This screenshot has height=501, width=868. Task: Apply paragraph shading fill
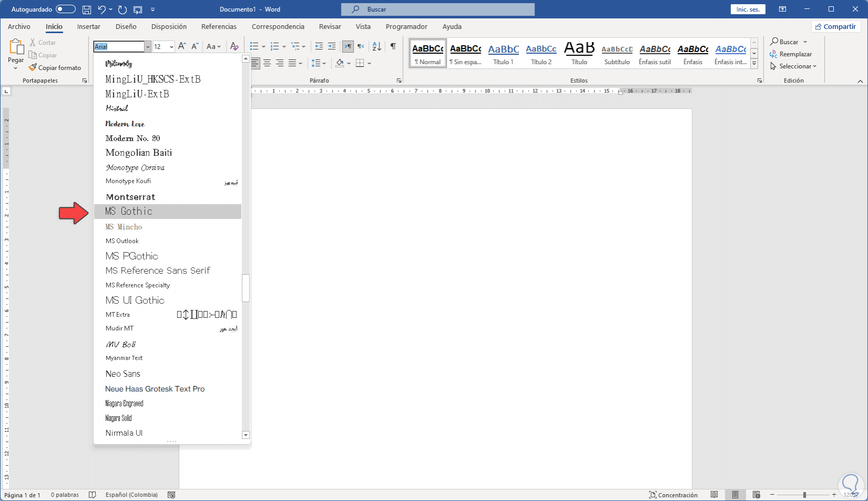(340, 63)
